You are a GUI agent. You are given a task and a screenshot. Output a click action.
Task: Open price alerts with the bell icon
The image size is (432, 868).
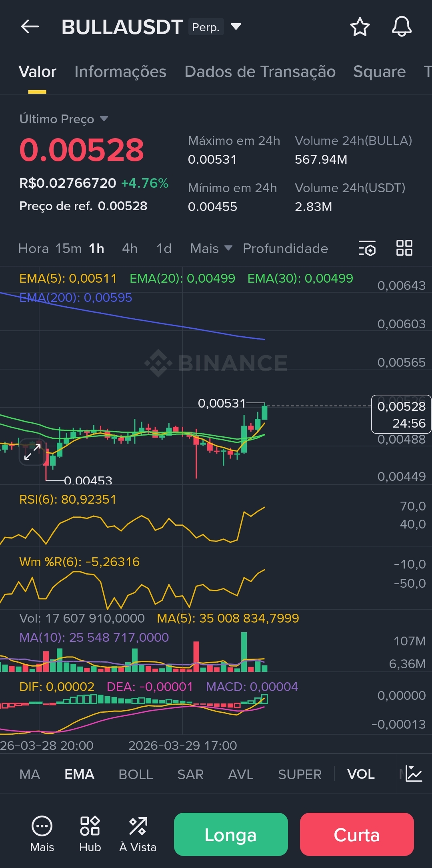click(x=402, y=27)
